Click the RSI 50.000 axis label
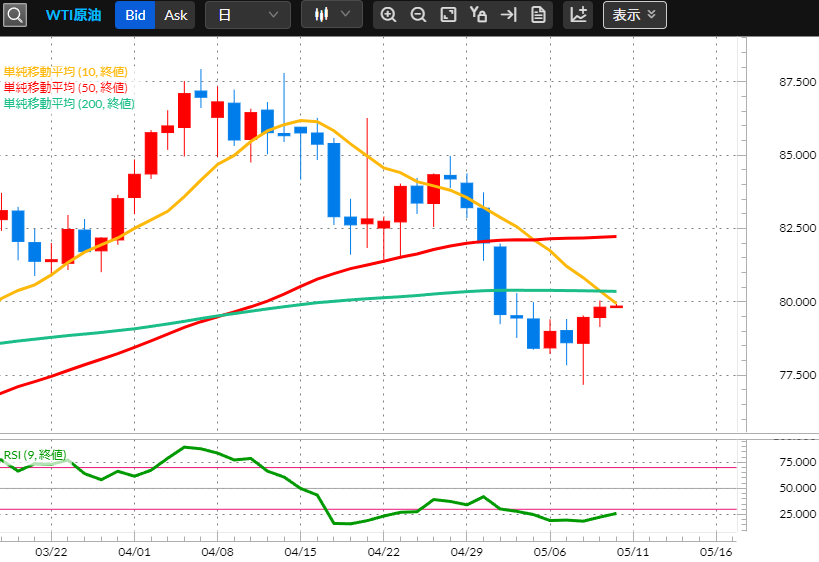Viewport: 819px width, 562px height. coord(797,488)
